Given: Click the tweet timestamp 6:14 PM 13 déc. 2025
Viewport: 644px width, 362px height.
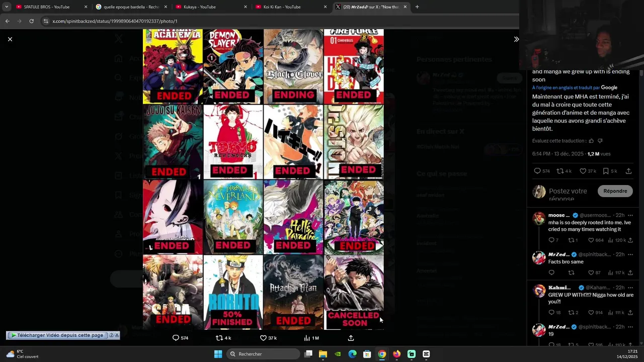Looking at the screenshot, I should 558,154.
